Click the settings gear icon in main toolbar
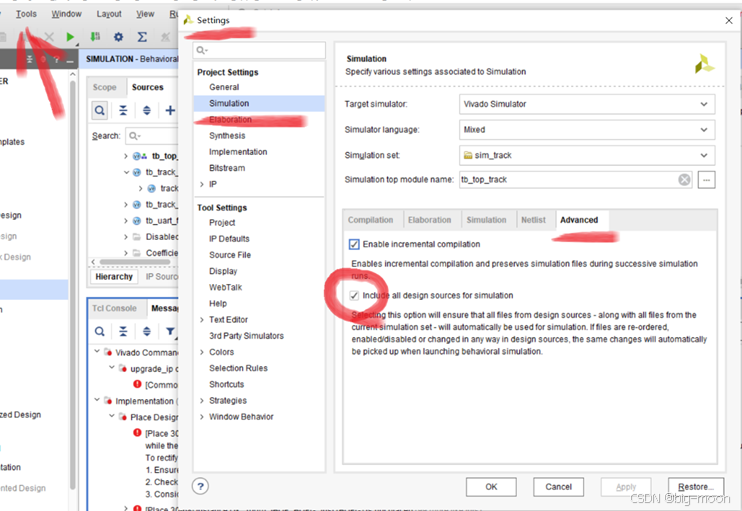 [118, 36]
